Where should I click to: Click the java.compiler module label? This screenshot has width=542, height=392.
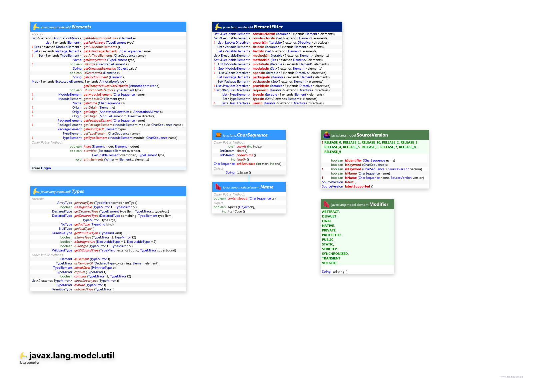[29, 363]
